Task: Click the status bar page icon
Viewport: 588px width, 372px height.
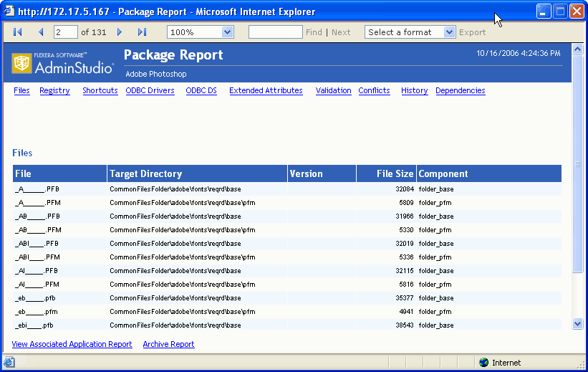Action: pyautogui.click(x=9, y=363)
